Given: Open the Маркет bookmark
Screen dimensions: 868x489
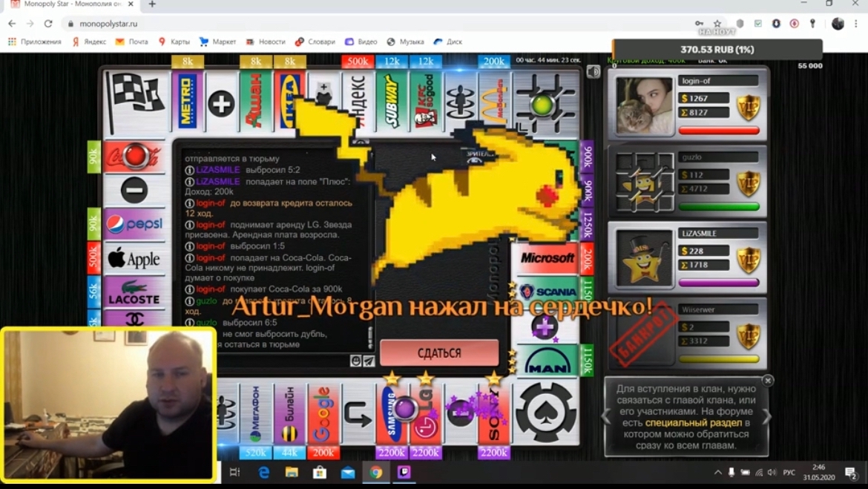Looking at the screenshot, I should click(217, 42).
